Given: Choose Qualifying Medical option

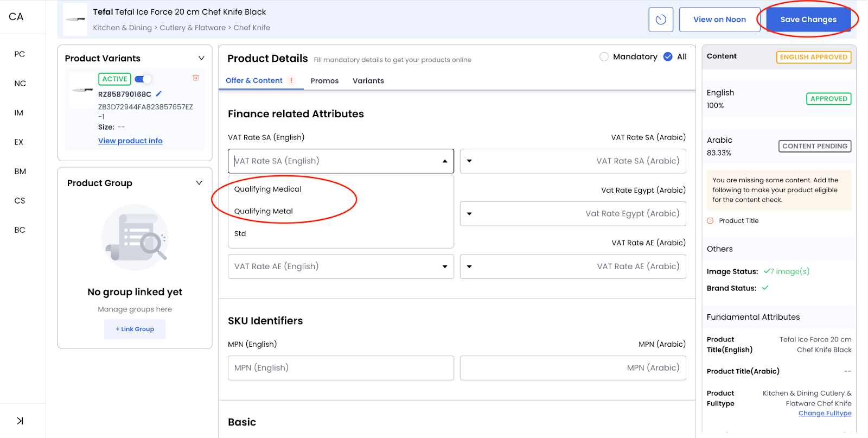Looking at the screenshot, I should tap(341, 189).
